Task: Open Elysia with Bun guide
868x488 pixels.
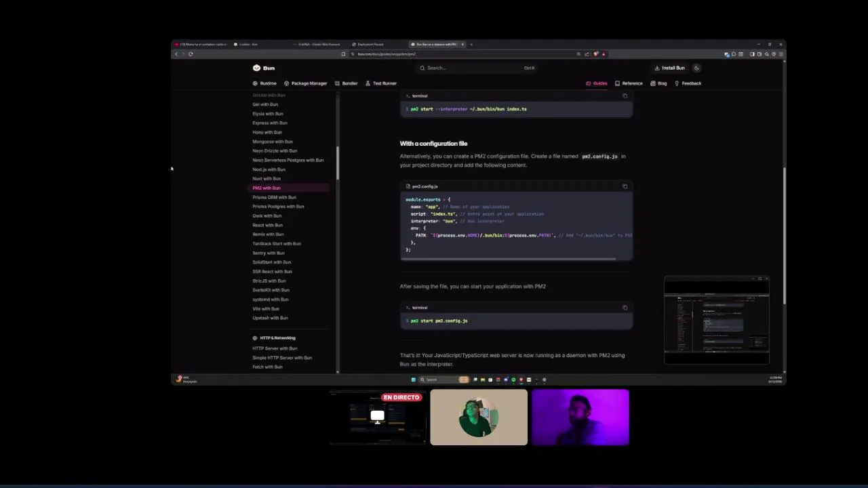Action: [268, 114]
